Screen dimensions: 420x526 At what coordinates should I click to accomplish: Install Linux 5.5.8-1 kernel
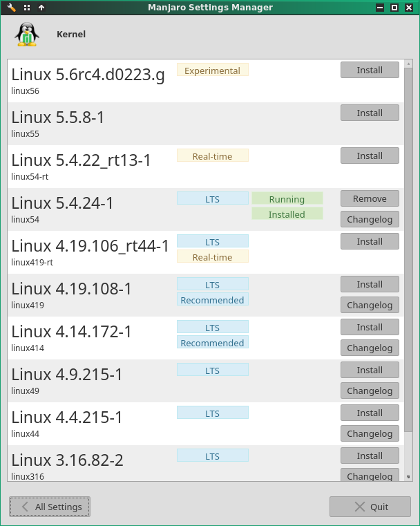370,113
